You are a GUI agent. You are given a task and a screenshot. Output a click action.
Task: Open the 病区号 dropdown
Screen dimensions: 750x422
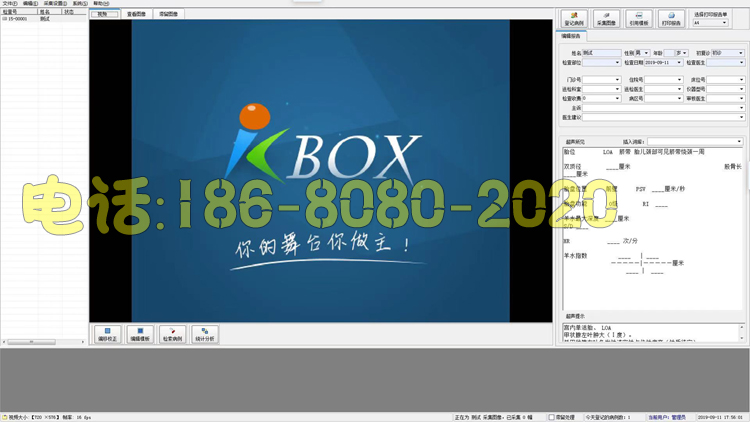tap(679, 99)
